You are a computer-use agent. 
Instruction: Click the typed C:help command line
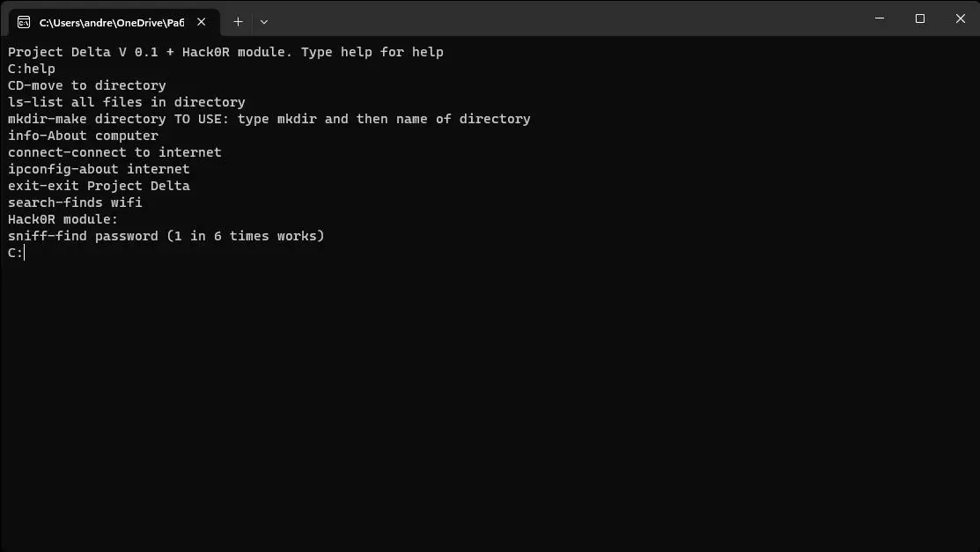(32, 69)
